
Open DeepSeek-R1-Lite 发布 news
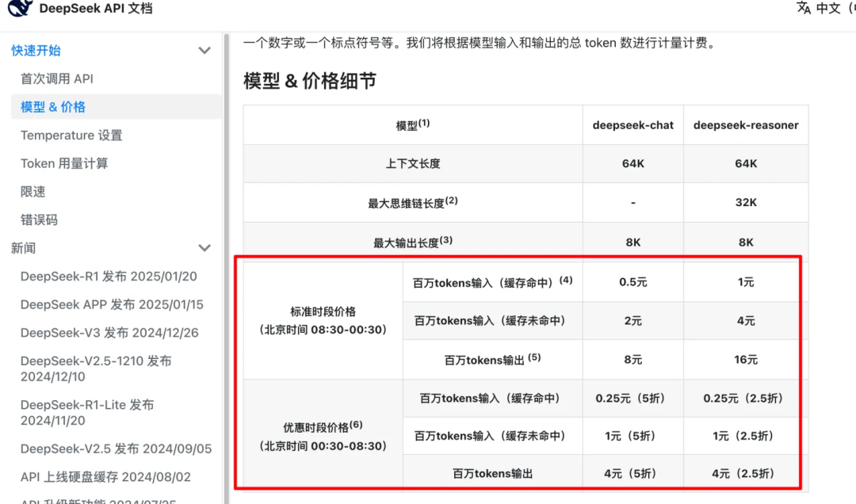(87, 412)
